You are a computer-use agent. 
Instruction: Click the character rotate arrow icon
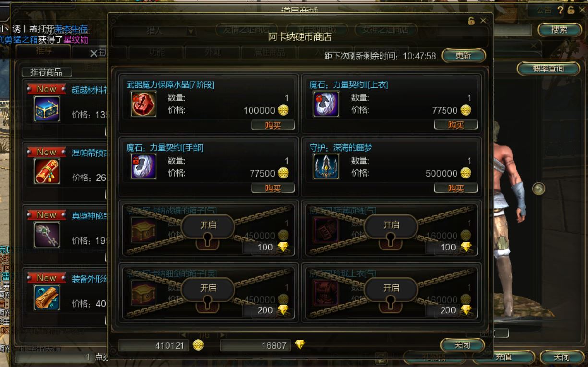[539, 189]
